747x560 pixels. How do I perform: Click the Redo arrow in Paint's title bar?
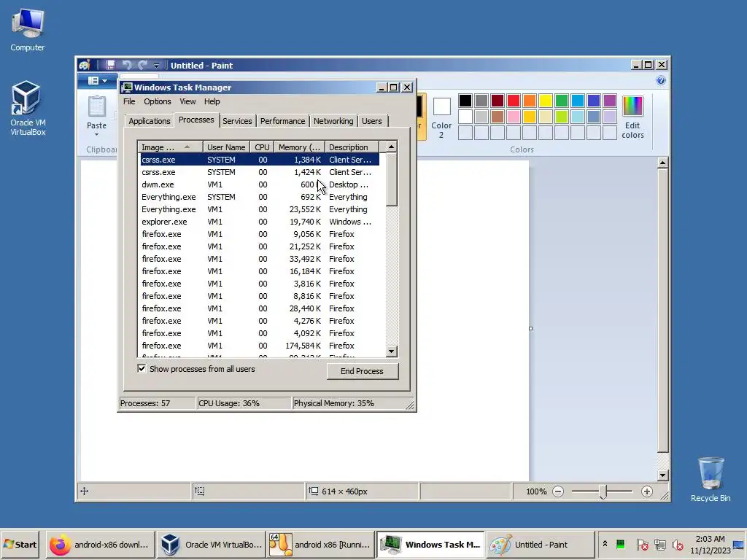(142, 65)
